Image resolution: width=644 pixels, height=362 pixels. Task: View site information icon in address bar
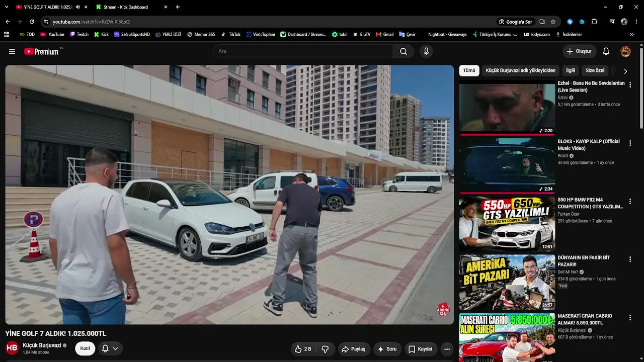point(46,22)
